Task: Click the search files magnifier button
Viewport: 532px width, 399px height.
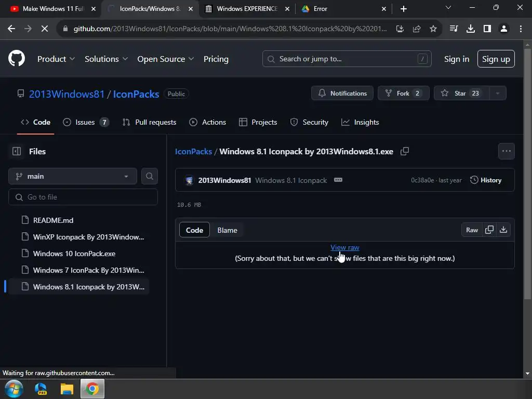Action: coord(149,176)
